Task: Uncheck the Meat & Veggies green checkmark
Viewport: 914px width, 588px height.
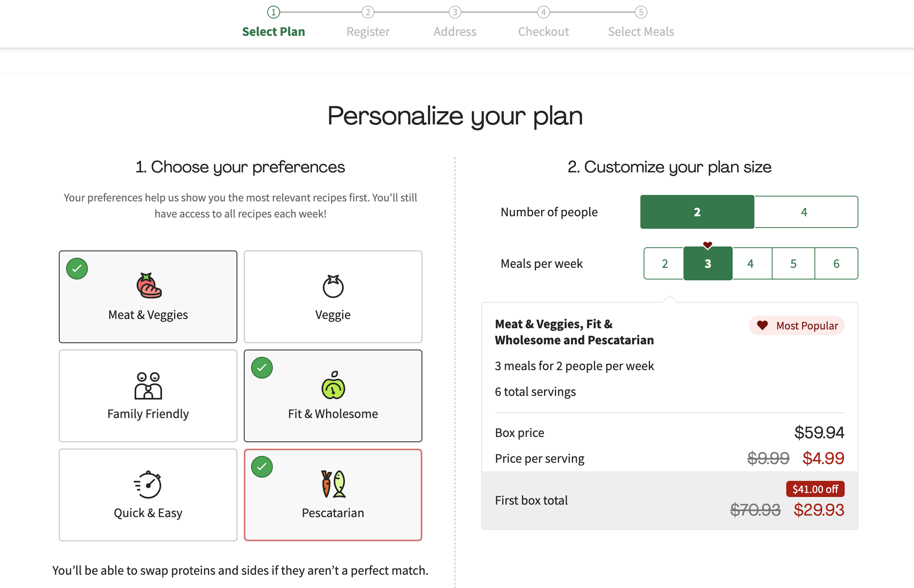Action: coord(77,269)
